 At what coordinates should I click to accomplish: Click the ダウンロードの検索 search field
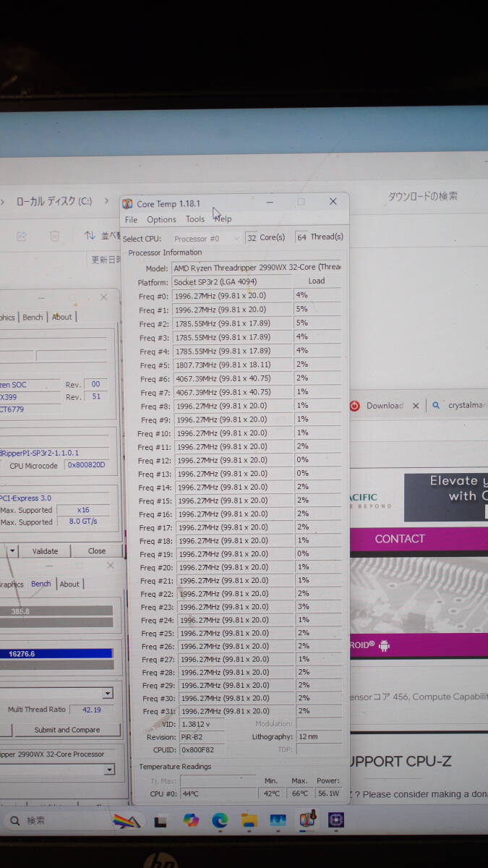[x=423, y=196]
